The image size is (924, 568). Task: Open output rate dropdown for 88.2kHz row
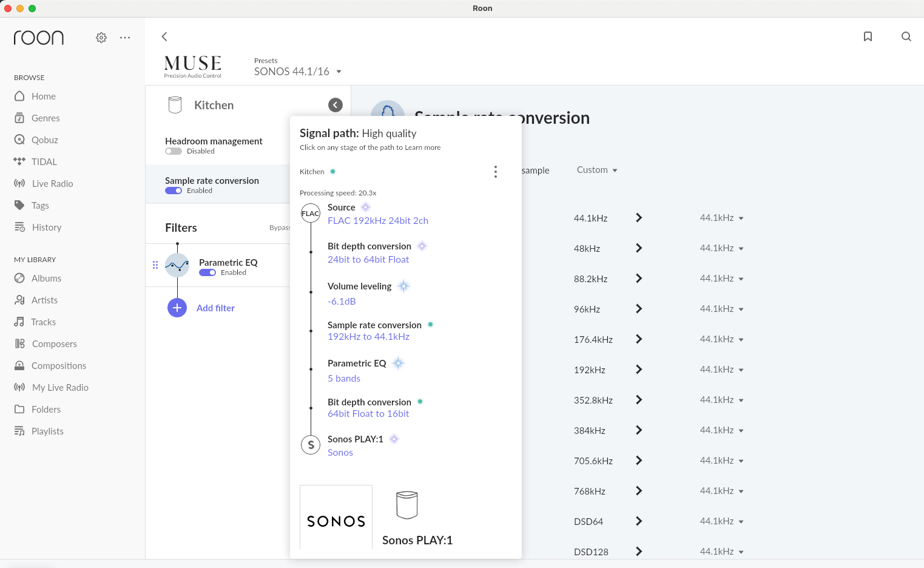[721, 279]
